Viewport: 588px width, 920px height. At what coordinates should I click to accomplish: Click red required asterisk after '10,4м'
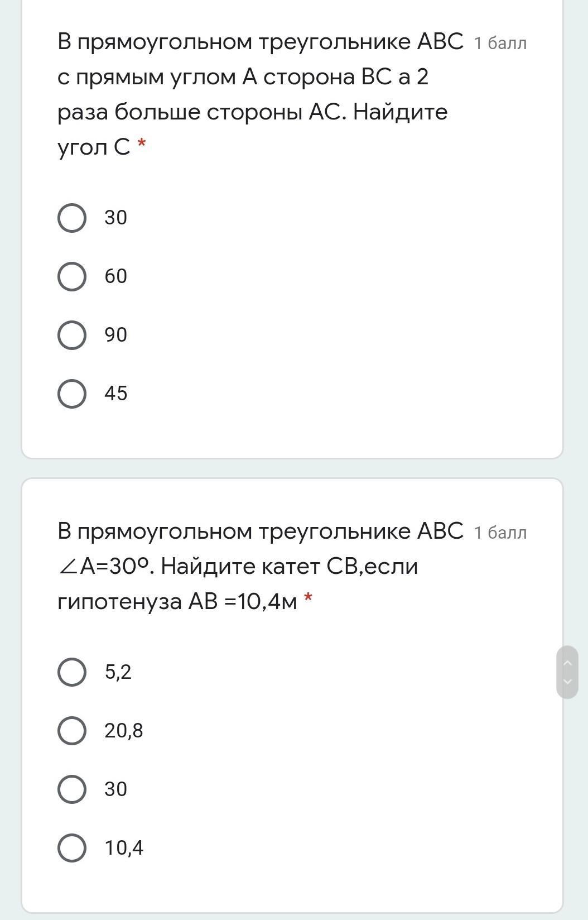pyautogui.click(x=308, y=599)
